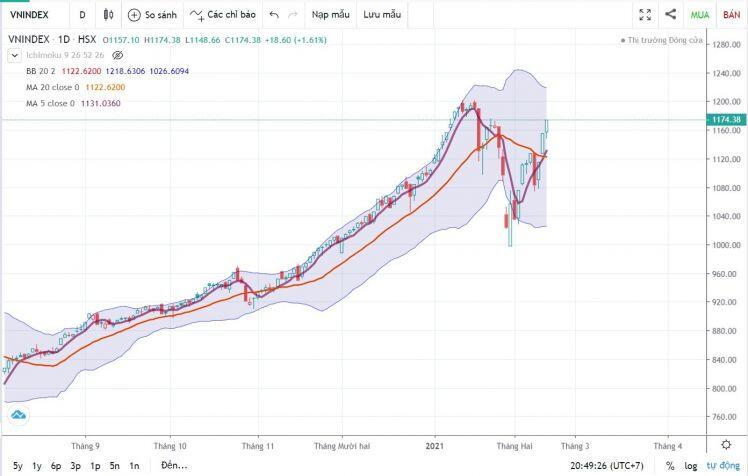This screenshot has width=748, height=476.
Task: Set range to 1p
Action: (95, 466)
